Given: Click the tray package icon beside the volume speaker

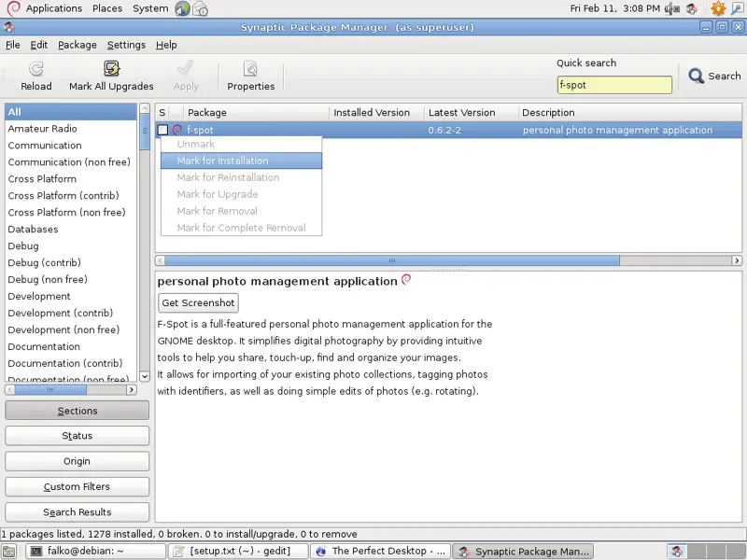Looking at the screenshot, I should tap(692, 8).
